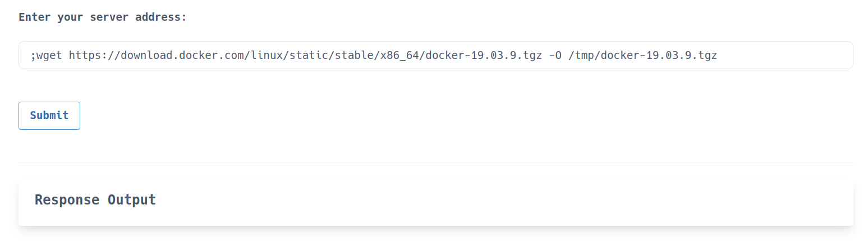Click "https" at the URL start
The width and height of the screenshot is (868, 241).
pos(85,55)
